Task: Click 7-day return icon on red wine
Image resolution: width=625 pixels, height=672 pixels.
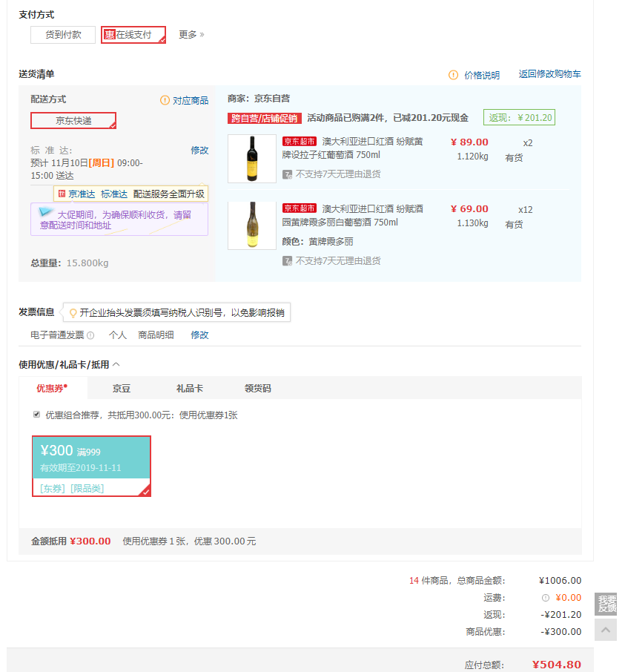Action: pos(287,174)
